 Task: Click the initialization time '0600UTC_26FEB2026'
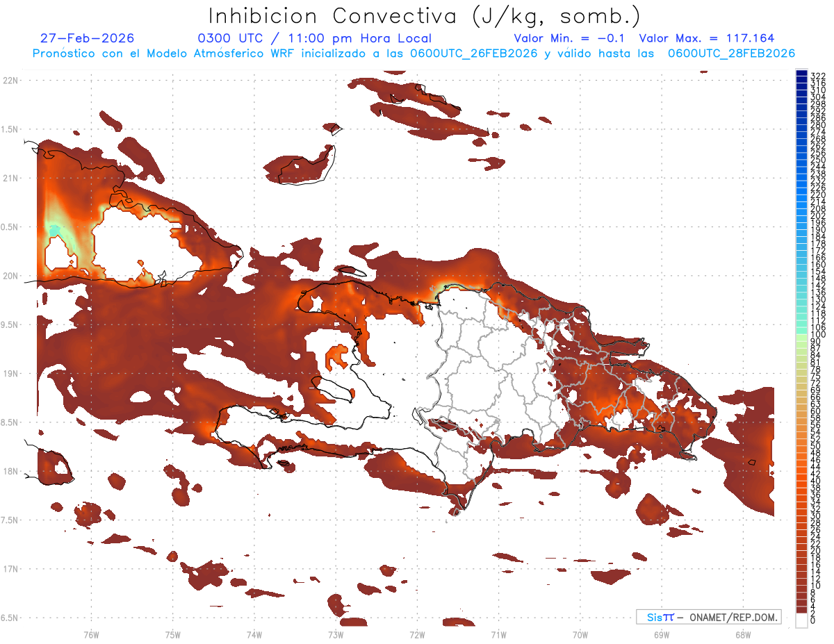[473, 53]
